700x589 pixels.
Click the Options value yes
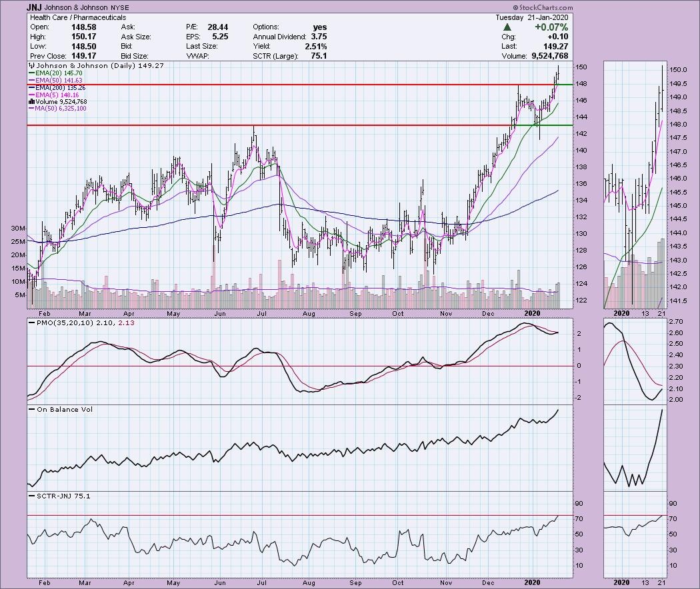(319, 27)
